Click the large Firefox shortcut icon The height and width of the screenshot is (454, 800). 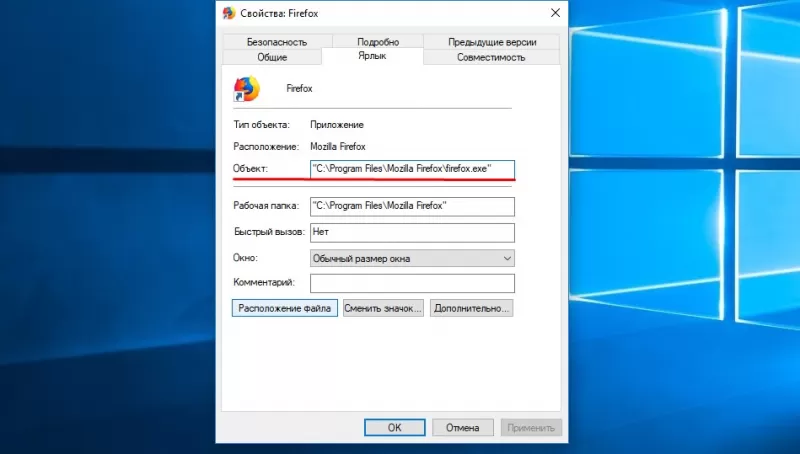tap(247, 89)
